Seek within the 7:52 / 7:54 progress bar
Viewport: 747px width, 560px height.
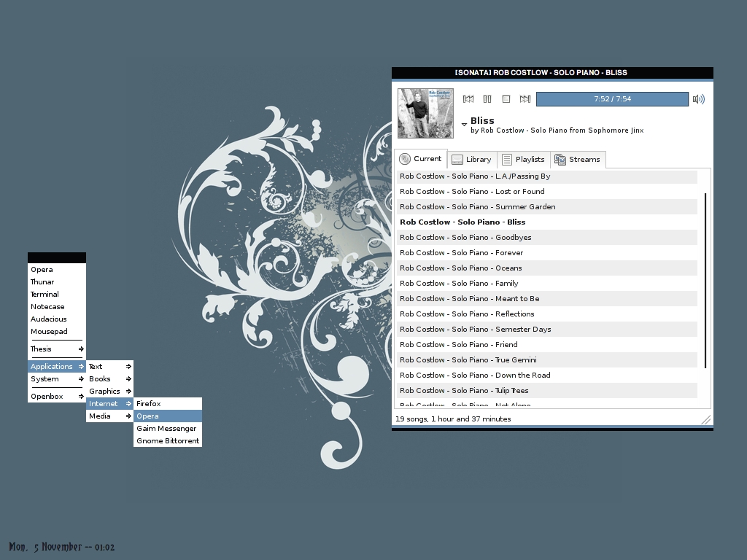pos(612,99)
